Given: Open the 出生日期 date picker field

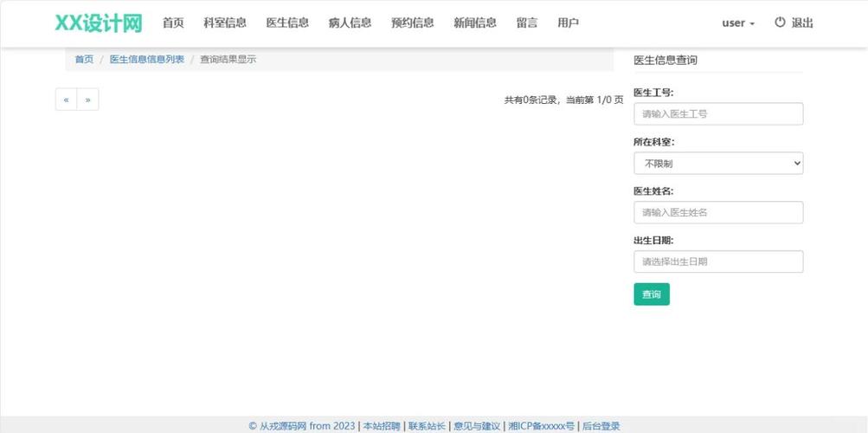Looking at the screenshot, I should pos(718,262).
